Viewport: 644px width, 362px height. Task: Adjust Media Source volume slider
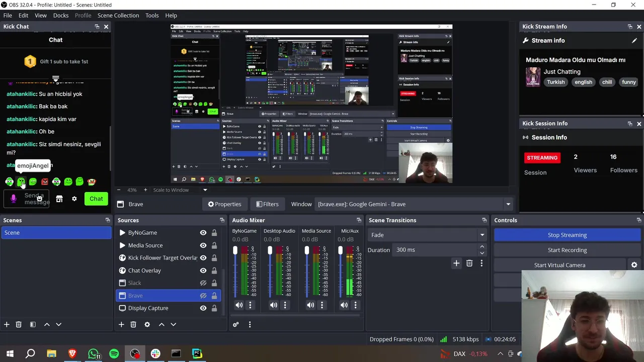[x=306, y=250]
